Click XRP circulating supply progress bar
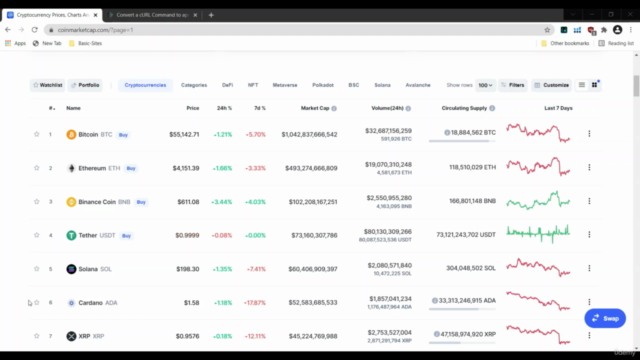The width and height of the screenshot is (640, 360). [x=462, y=343]
